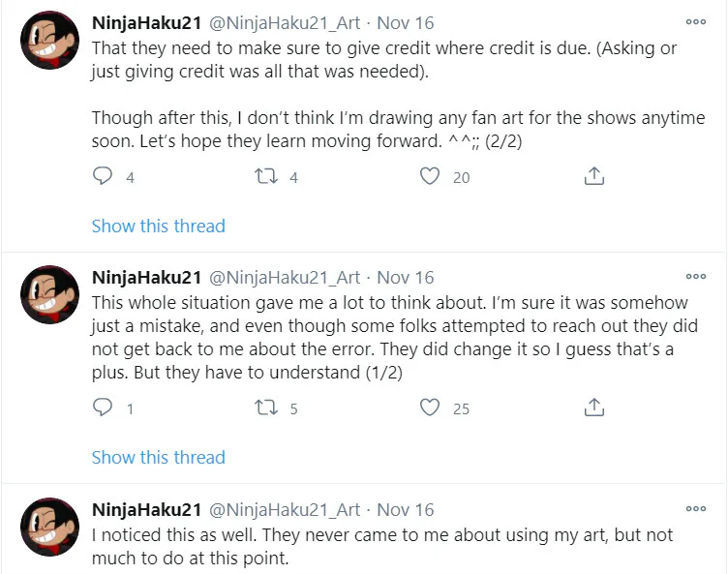Open more options on the first tweet
This screenshot has width=728, height=574.
pyautogui.click(x=695, y=21)
